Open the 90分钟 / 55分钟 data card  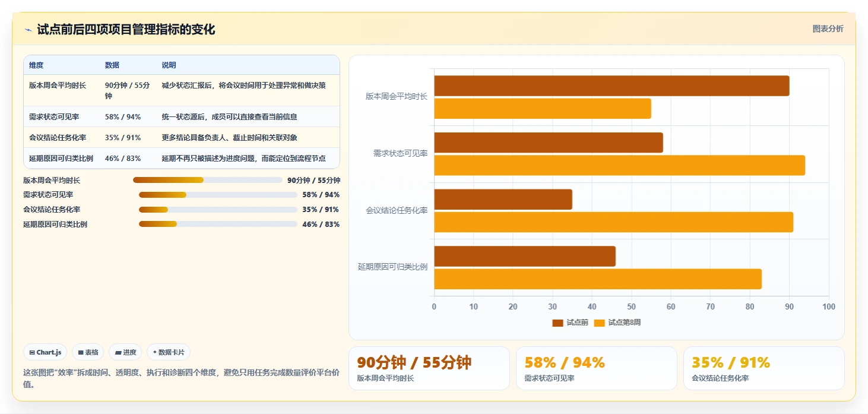(429, 368)
